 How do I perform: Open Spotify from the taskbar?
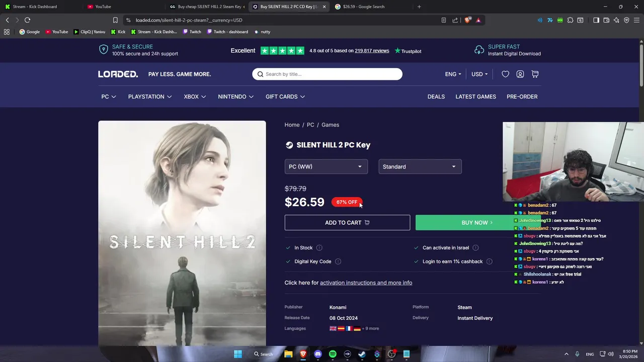(x=333, y=354)
